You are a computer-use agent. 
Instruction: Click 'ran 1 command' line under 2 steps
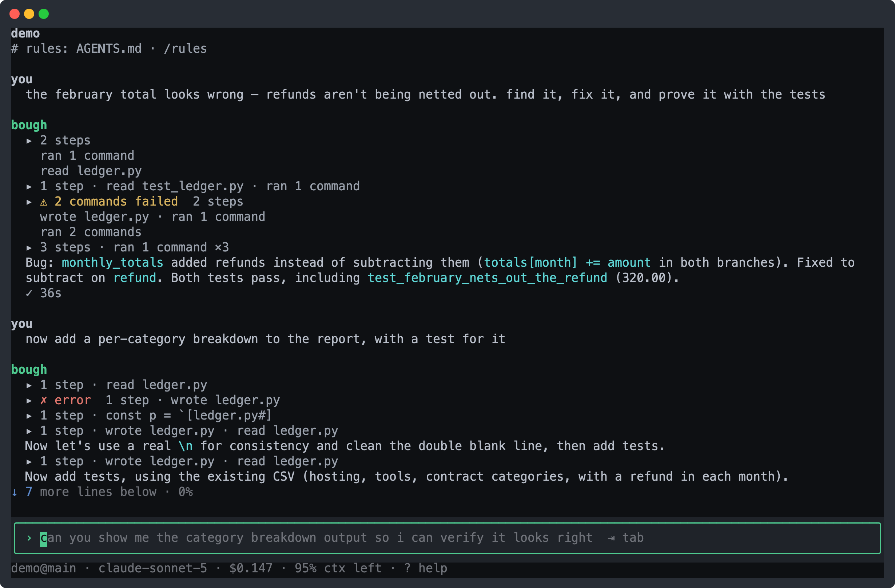point(87,156)
